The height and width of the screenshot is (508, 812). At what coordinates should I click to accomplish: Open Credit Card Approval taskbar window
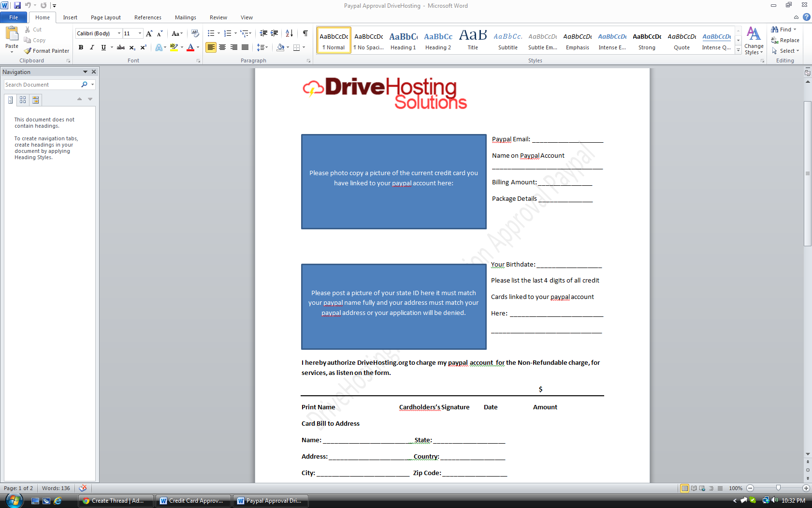pyautogui.click(x=193, y=501)
